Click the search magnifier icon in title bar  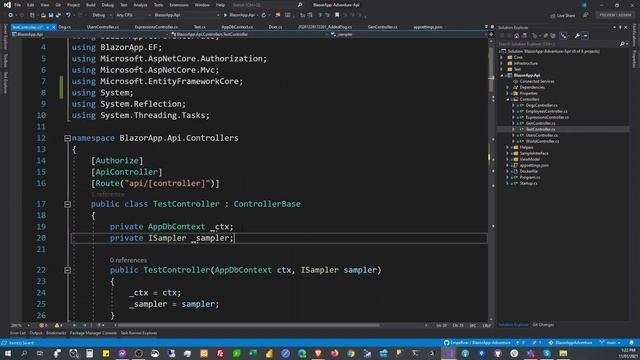(300, 5)
